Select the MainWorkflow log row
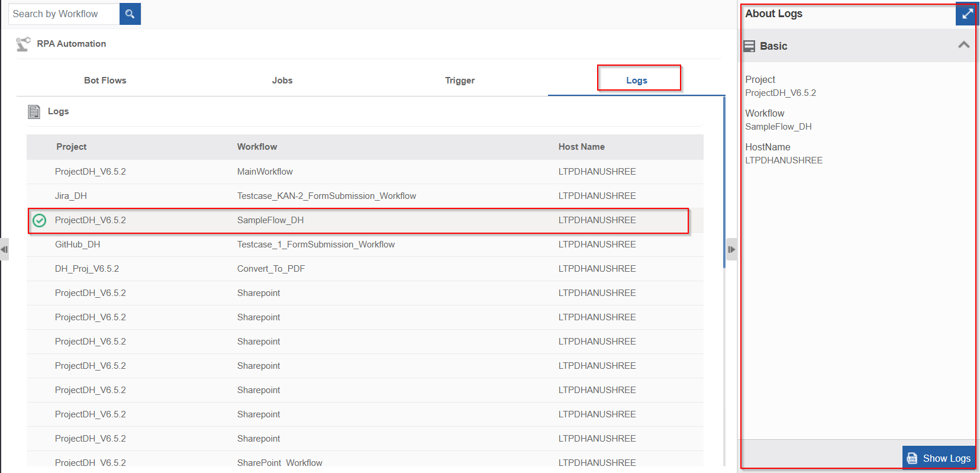 click(365, 172)
